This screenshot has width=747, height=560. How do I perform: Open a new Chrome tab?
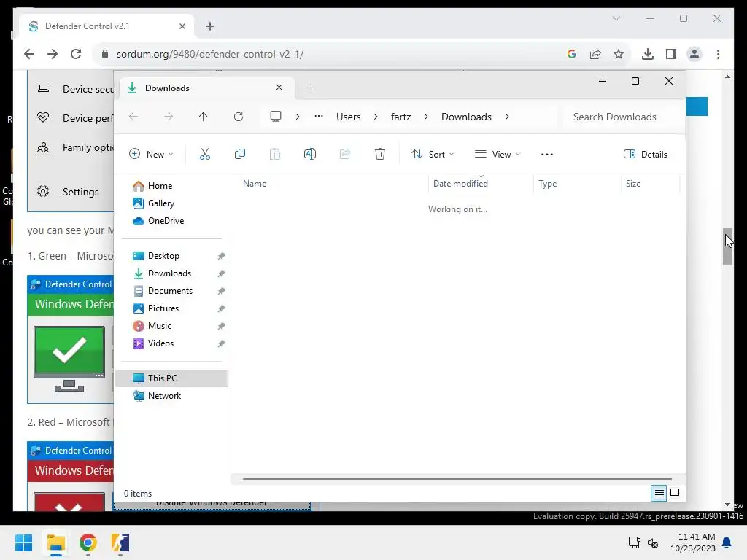point(210,26)
